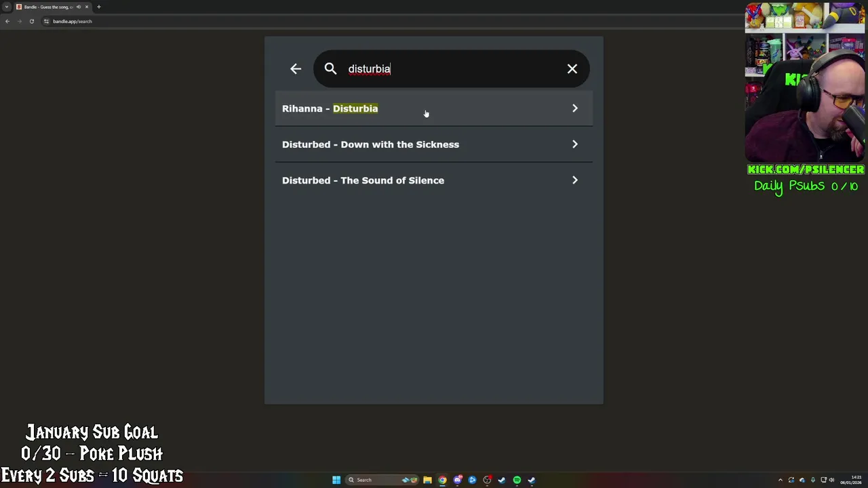Open File Explorer from the taskbar
This screenshot has width=868, height=488.
[x=427, y=480]
